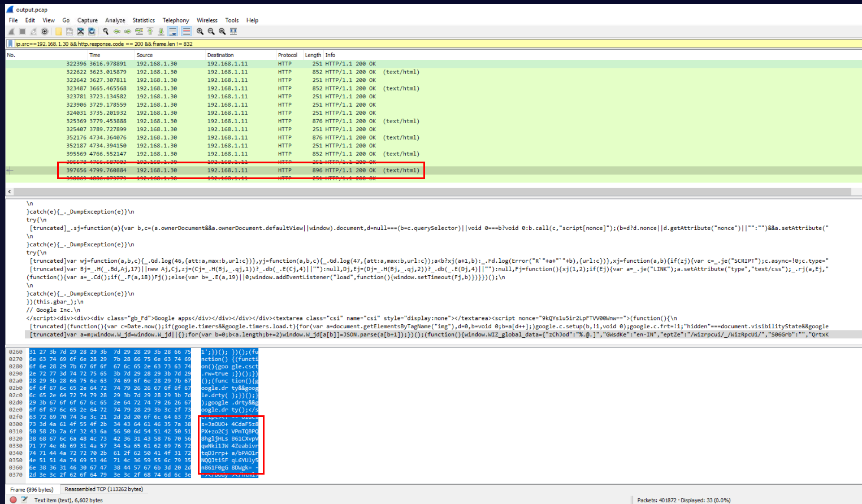The height and width of the screenshot is (504, 862).
Task: Open the Tools menu
Action: click(232, 20)
